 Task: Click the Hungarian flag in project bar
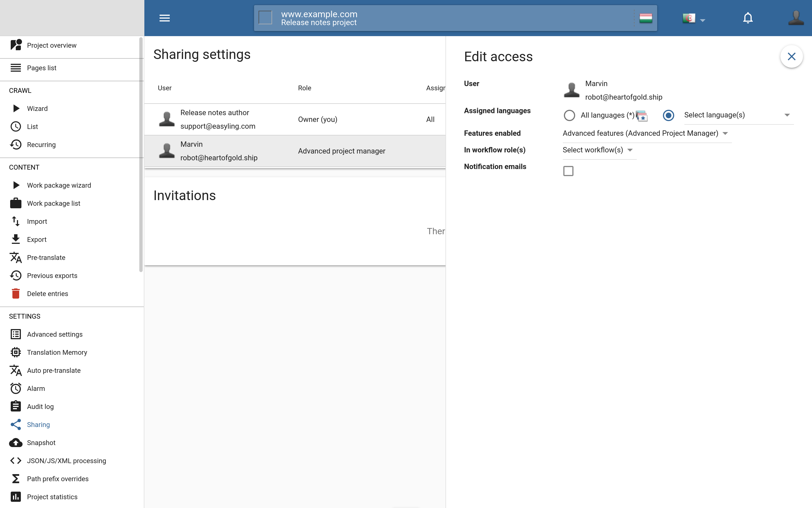[x=646, y=18]
